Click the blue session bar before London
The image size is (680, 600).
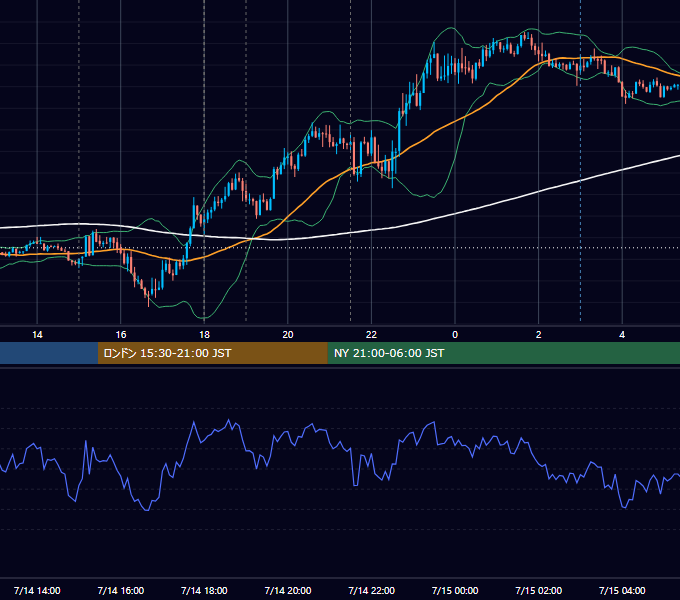(x=49, y=353)
